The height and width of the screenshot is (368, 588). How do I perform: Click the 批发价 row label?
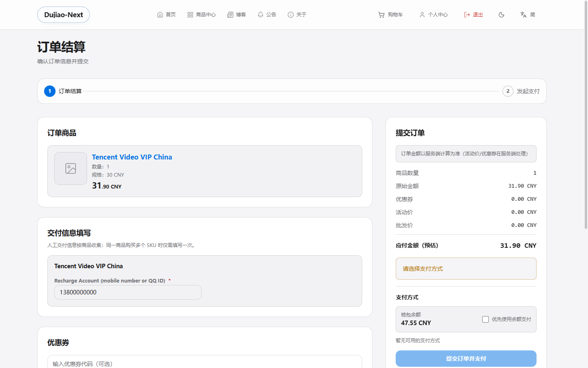click(x=404, y=225)
